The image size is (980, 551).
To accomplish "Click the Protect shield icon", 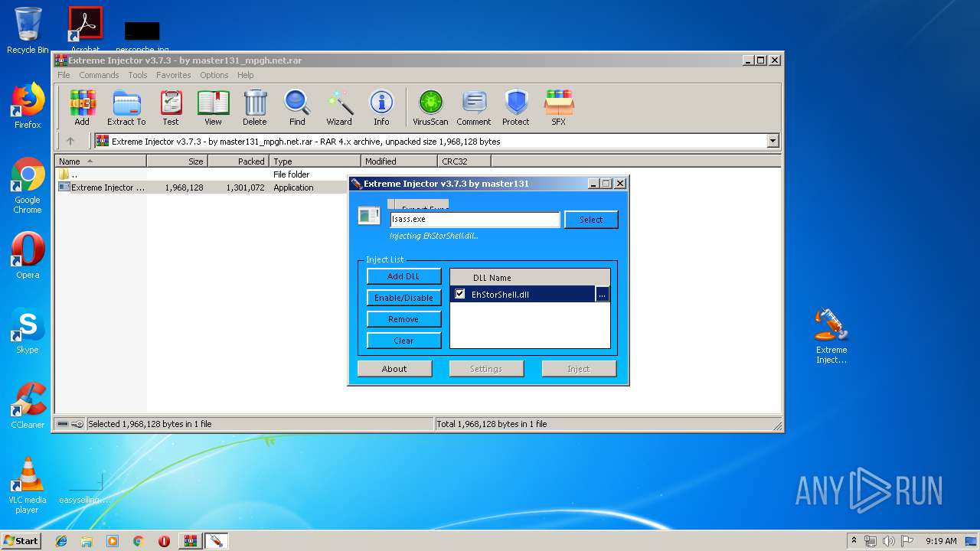I will point(516,107).
